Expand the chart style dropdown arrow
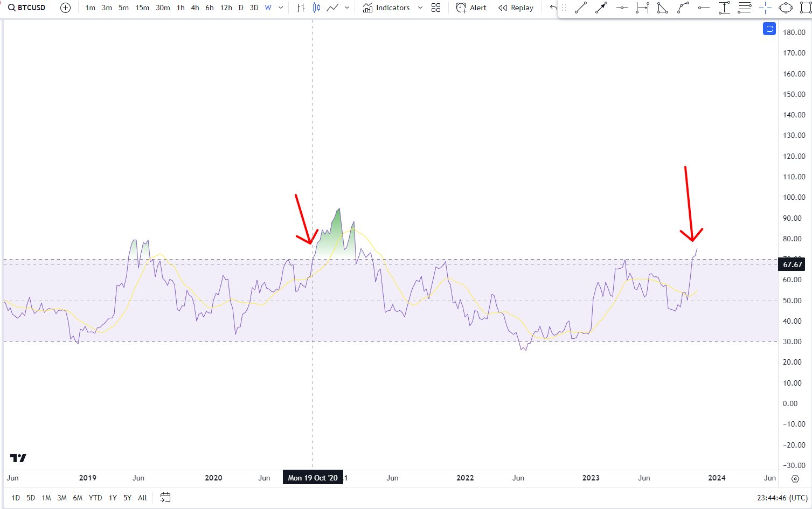The height and width of the screenshot is (509, 812). [347, 8]
